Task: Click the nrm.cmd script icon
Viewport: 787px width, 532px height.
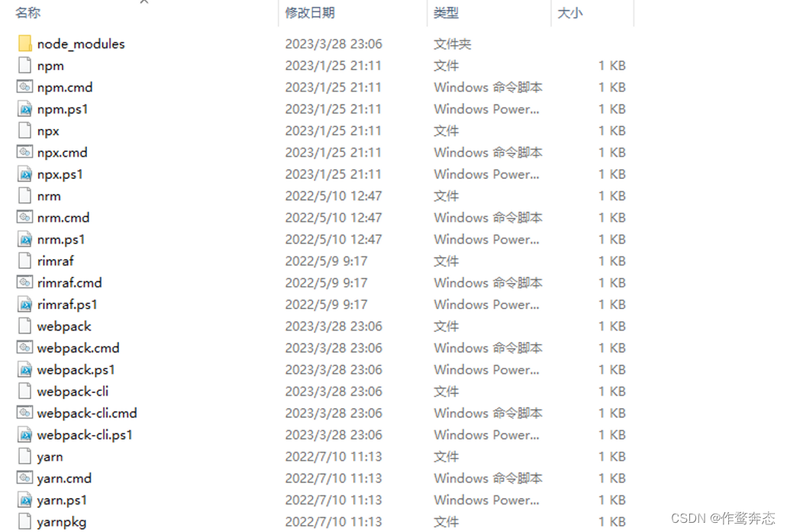Action: click(24, 218)
